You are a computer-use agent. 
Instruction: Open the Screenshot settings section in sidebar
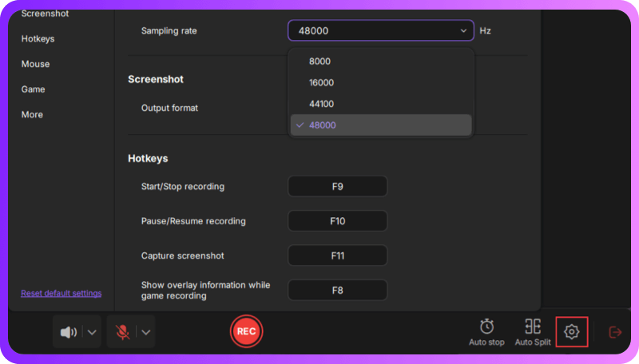pyautogui.click(x=45, y=14)
